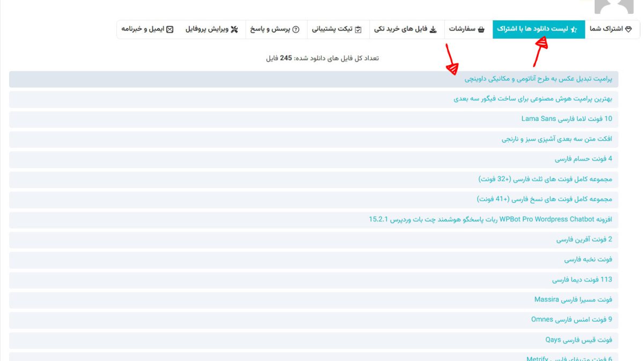This screenshot has height=361, width=644.
Task: Click the 9 فونت امنس فارسی Omnes link
Action: (571, 320)
